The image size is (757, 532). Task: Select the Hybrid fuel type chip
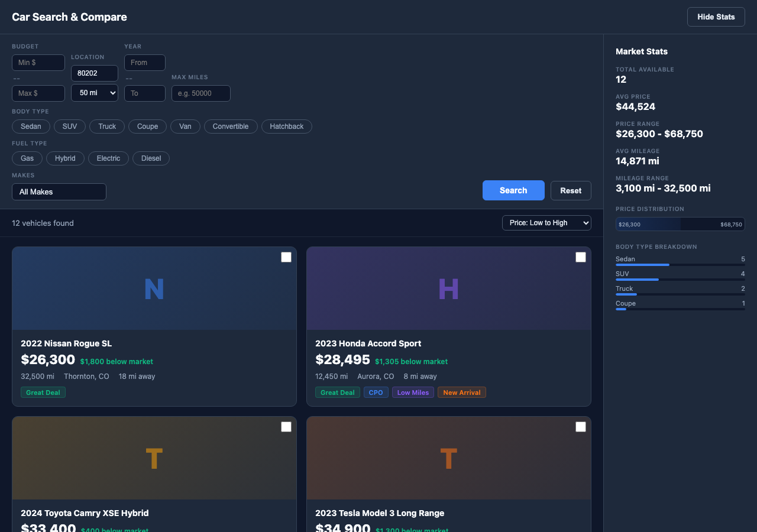coord(65,158)
